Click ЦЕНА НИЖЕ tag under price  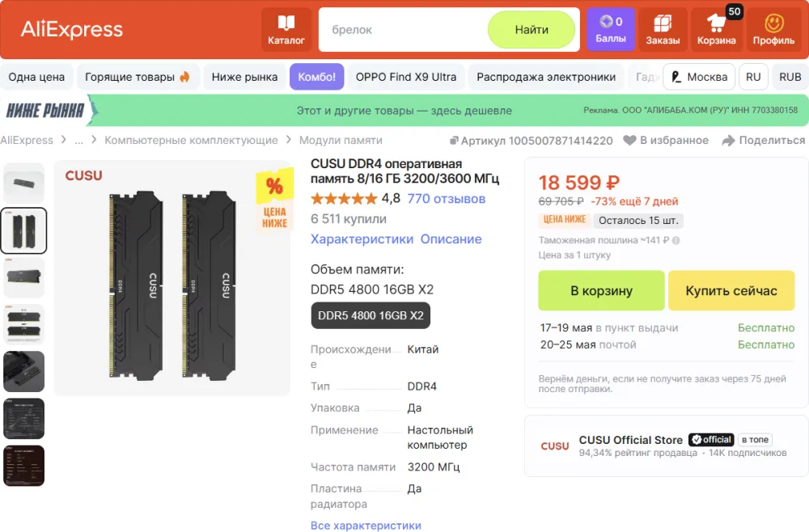tap(565, 220)
